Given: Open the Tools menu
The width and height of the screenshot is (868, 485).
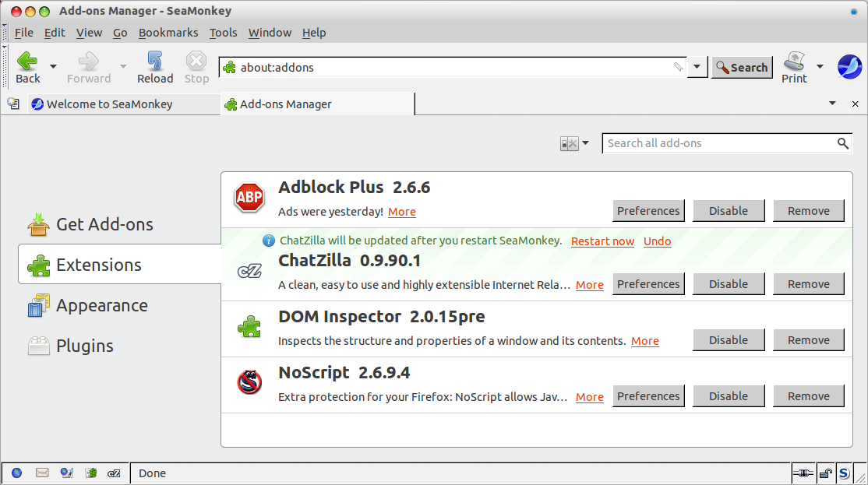Looking at the screenshot, I should [223, 33].
